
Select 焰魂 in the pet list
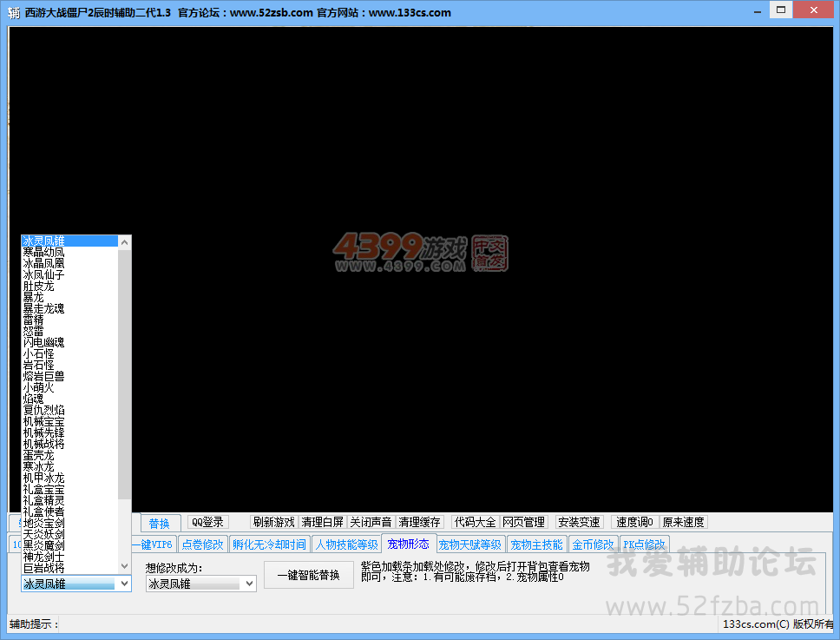69,399
